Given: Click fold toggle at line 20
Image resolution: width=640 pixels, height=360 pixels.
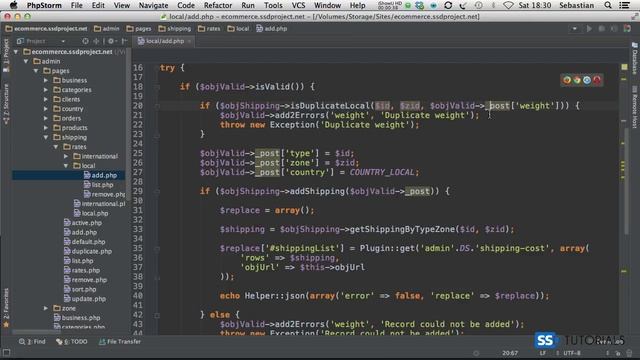Looking at the screenshot, I should [x=157, y=106].
